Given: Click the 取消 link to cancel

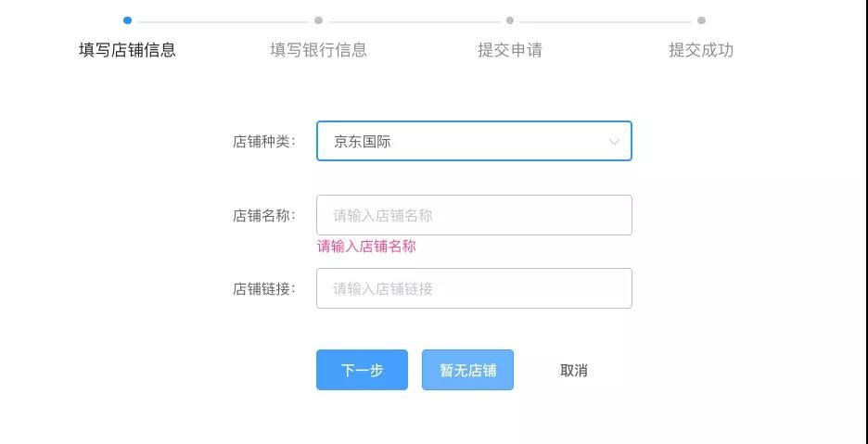Looking at the screenshot, I should 574,370.
